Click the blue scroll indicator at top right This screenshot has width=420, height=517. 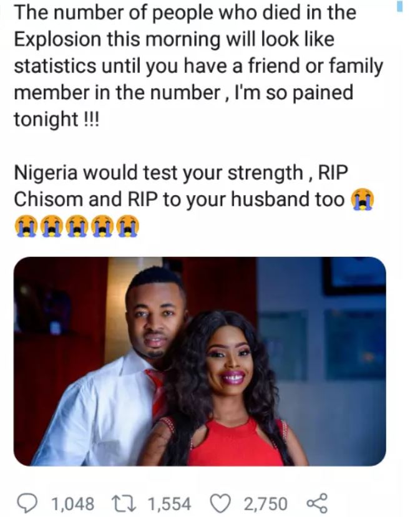[x=399, y=6]
